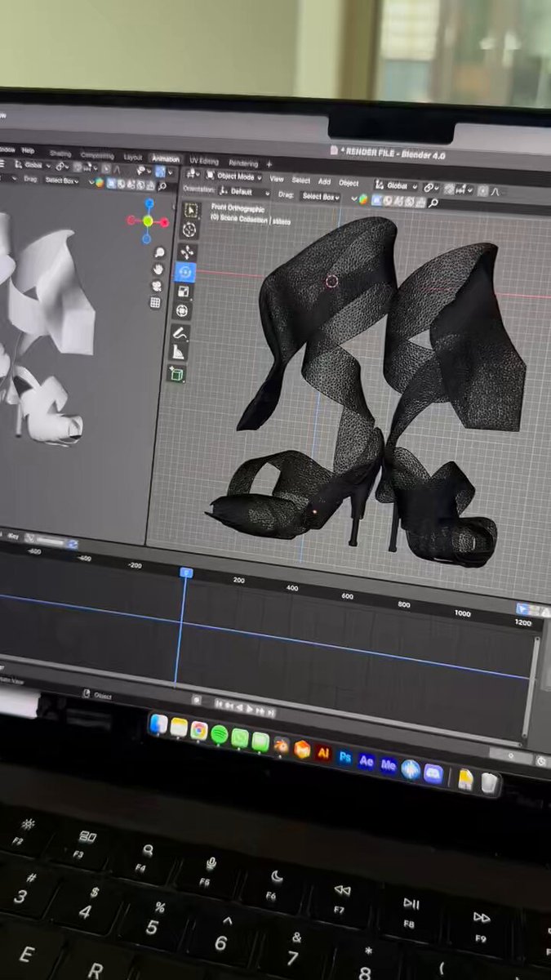551x980 pixels.
Task: Click the timeline playback play button
Action: tap(250, 709)
